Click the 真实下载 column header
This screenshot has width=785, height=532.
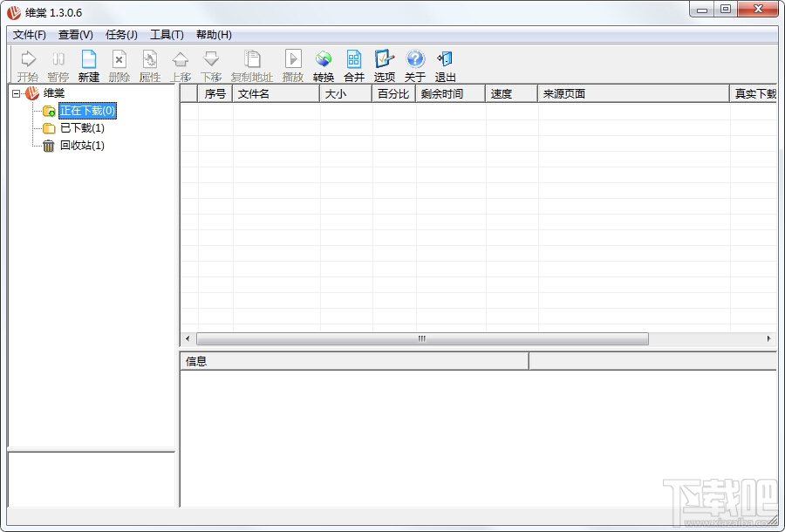pos(754,93)
